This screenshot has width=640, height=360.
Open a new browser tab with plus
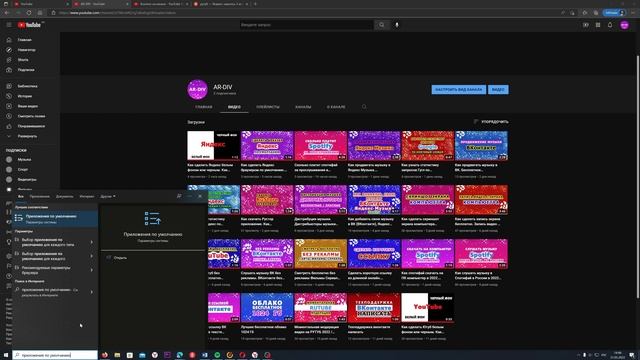click(x=256, y=4)
